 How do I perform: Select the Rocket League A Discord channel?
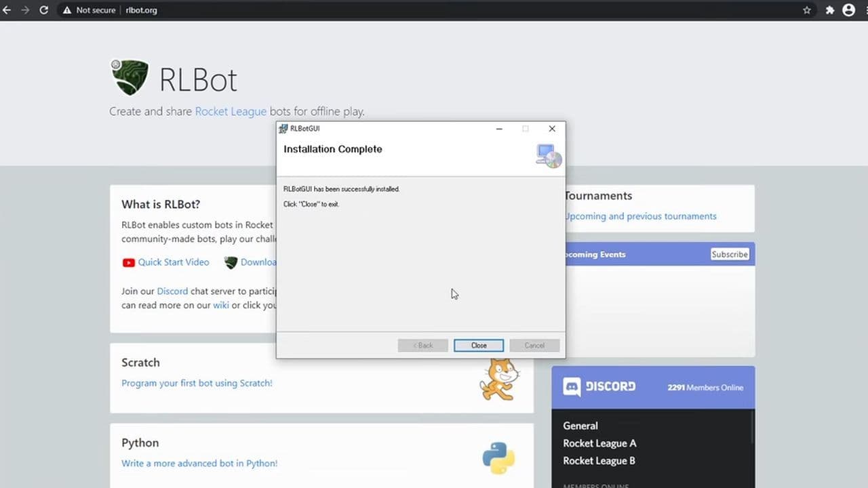coord(599,443)
